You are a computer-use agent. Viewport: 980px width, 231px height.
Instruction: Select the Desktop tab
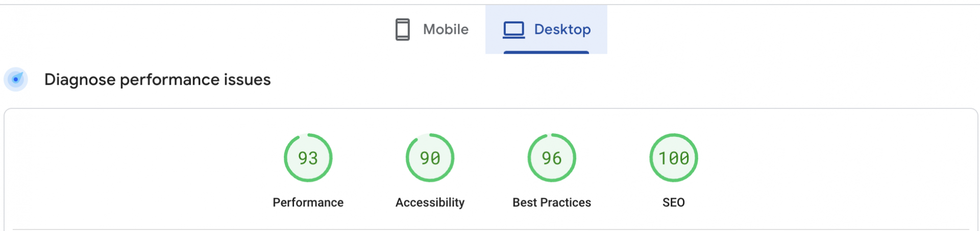pyautogui.click(x=546, y=30)
